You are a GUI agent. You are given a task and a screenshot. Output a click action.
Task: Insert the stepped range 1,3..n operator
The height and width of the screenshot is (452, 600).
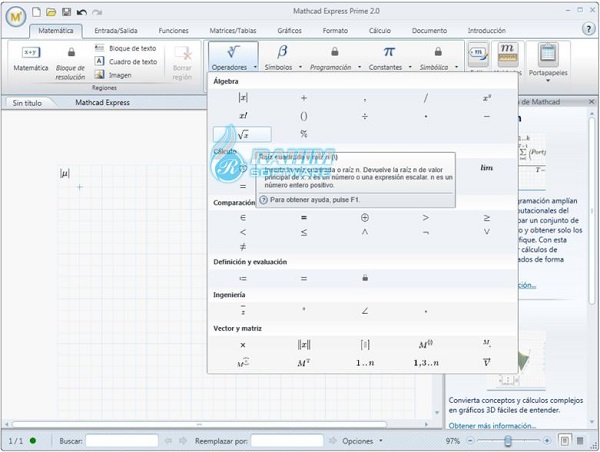[x=426, y=362]
